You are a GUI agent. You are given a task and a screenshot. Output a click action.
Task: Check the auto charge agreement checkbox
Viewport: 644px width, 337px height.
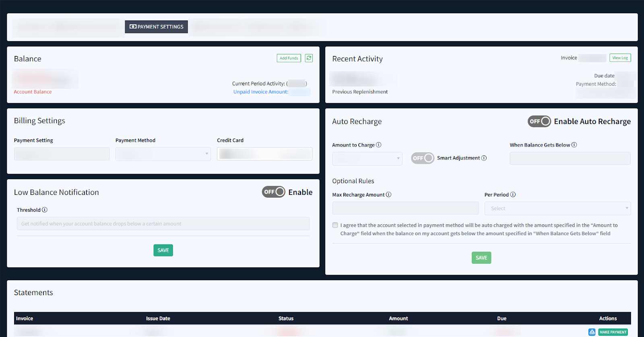(335, 225)
